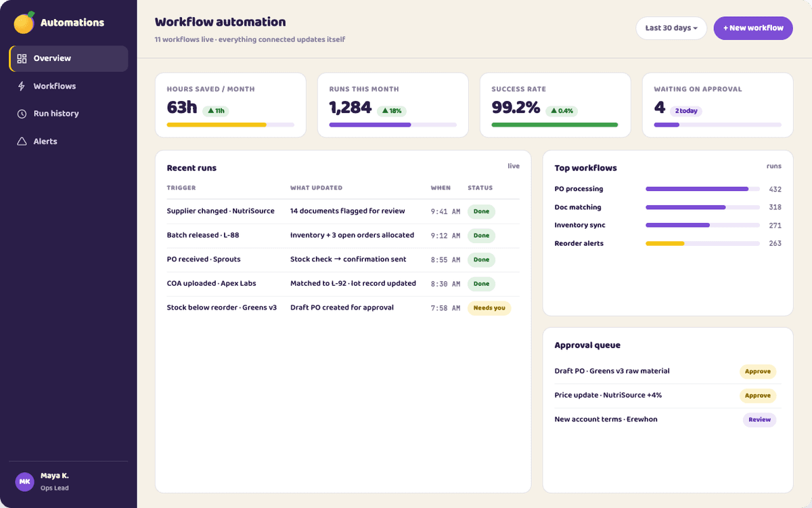Open the Last 30 days dropdown
Screen dimensions: 812x508
coord(671,28)
